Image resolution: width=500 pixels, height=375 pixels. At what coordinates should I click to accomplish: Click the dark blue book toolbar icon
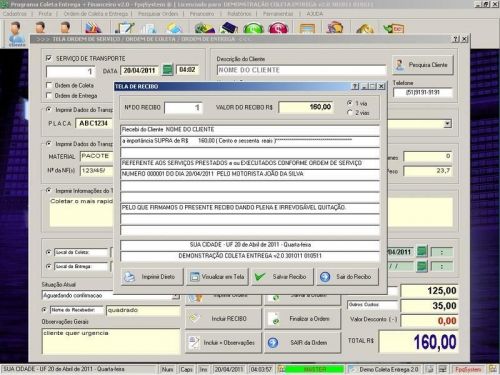pyautogui.click(x=229, y=28)
